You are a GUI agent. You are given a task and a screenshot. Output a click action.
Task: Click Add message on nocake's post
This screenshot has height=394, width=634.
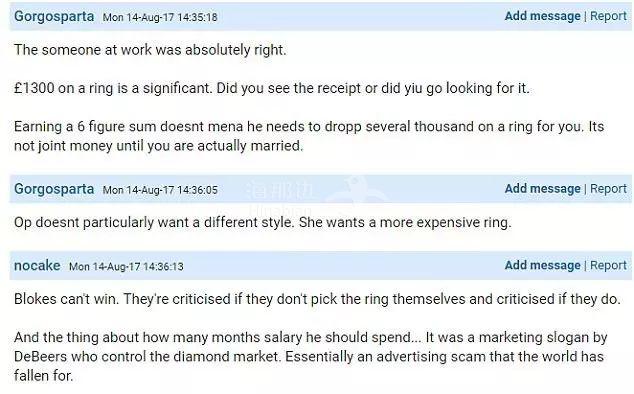[x=542, y=265]
